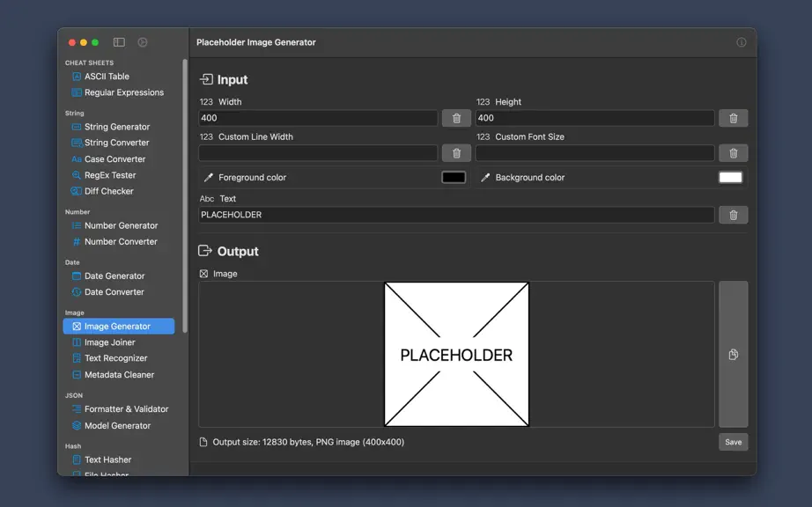Save the generated placeholder image
Screen dimensions: 812x507
[x=734, y=442]
